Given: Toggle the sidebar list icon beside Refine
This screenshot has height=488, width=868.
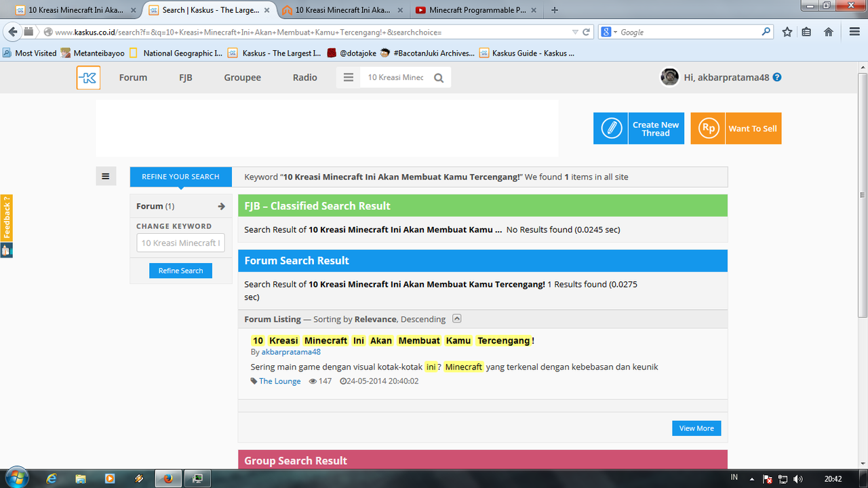Looking at the screenshot, I should click(x=106, y=176).
